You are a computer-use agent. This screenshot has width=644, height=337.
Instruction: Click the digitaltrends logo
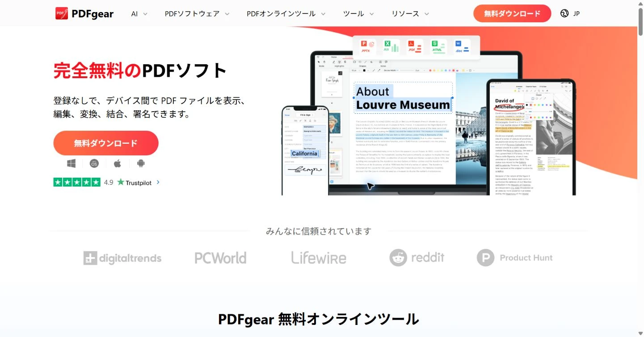point(122,258)
